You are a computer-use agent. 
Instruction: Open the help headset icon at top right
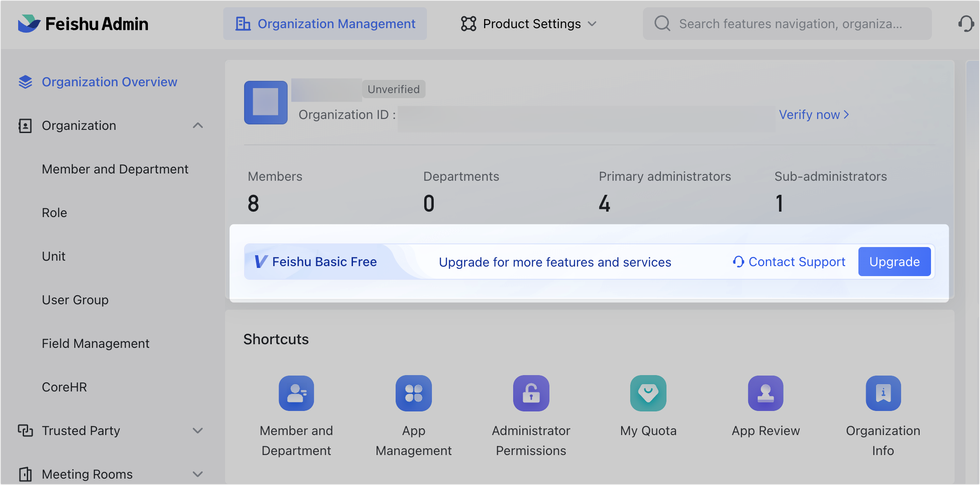click(x=965, y=23)
